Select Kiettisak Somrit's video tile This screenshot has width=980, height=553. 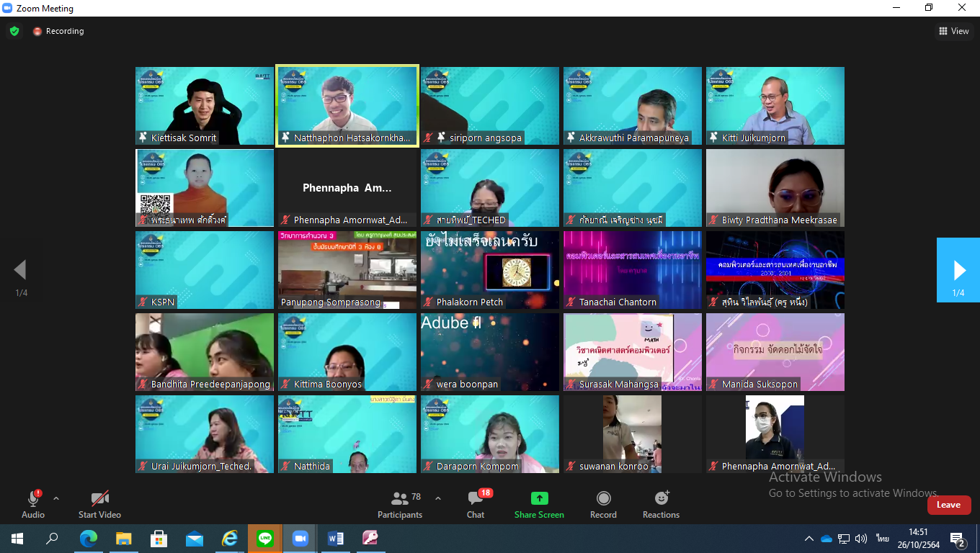tap(205, 106)
